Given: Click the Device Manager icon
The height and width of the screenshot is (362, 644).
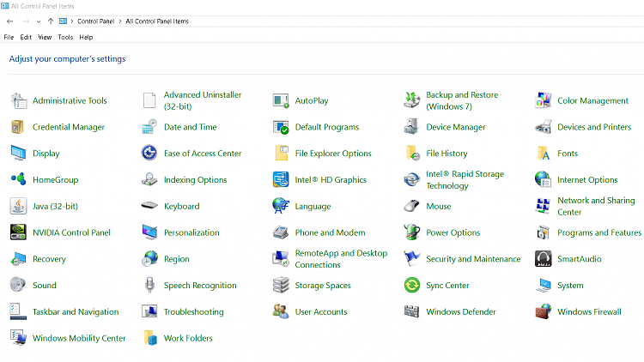Looking at the screenshot, I should [411, 127].
